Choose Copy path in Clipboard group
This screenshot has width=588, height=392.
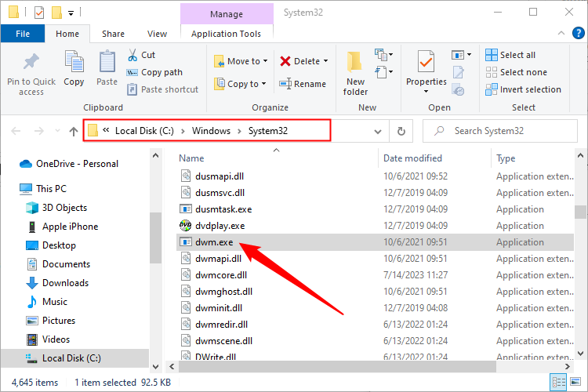[x=154, y=72]
